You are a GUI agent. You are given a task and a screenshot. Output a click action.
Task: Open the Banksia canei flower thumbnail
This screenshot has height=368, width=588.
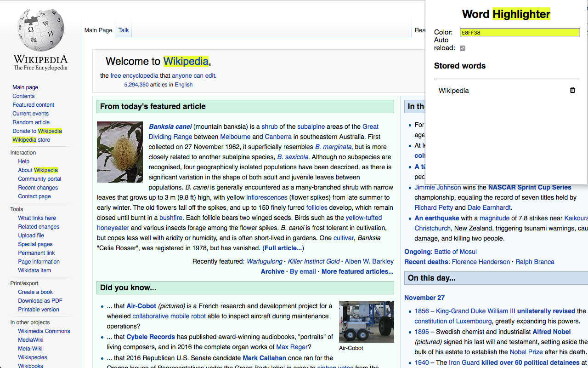pyautogui.click(x=120, y=152)
